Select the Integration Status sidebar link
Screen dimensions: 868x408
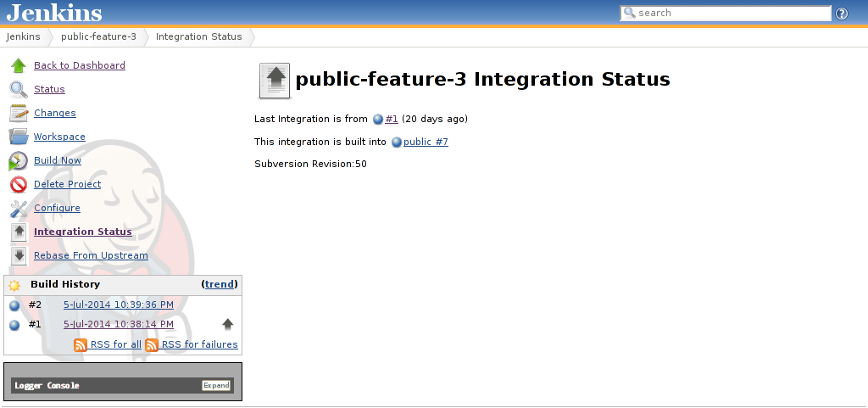coord(82,232)
